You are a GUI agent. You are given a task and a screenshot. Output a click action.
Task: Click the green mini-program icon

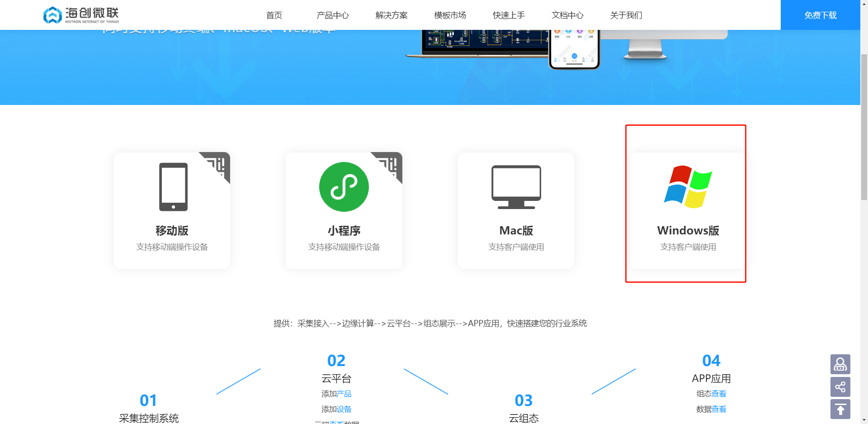344,187
